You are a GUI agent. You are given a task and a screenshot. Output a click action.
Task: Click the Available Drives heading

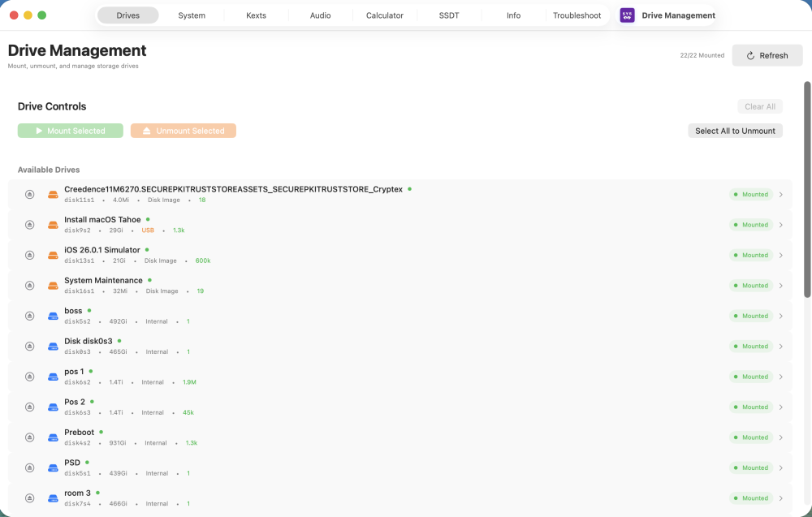click(x=49, y=170)
